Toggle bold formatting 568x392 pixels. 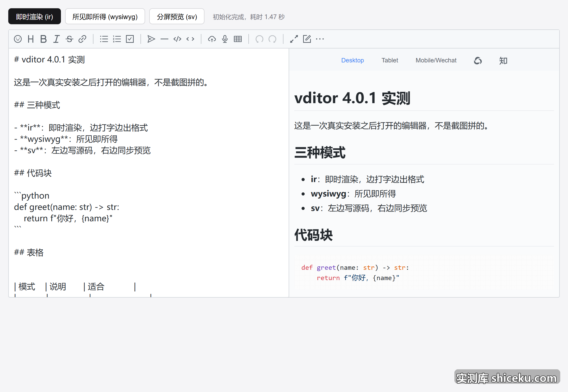[x=43, y=39]
